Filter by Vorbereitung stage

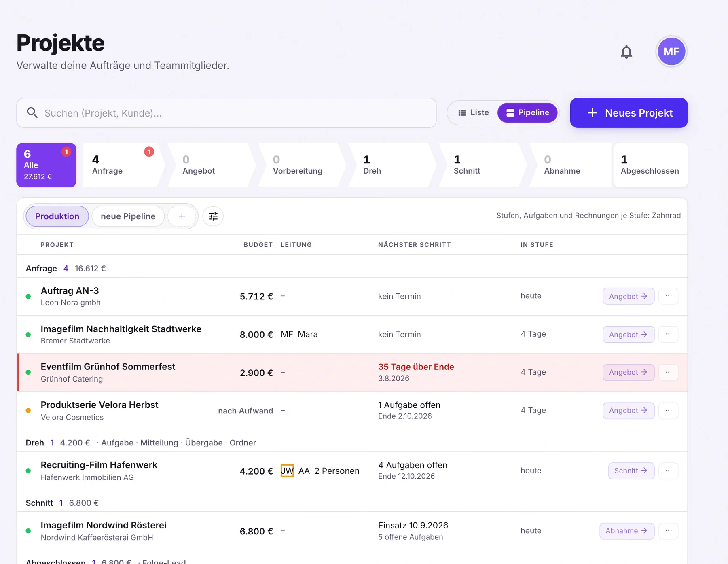(x=302, y=165)
